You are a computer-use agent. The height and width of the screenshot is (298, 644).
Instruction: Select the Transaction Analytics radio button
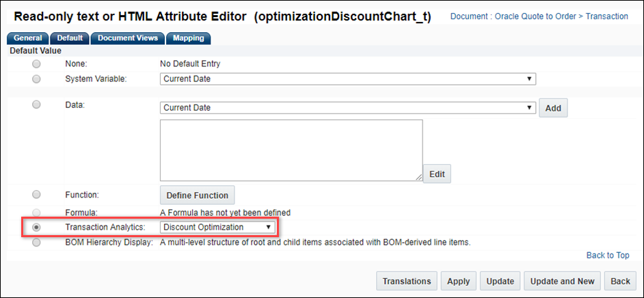(x=36, y=227)
